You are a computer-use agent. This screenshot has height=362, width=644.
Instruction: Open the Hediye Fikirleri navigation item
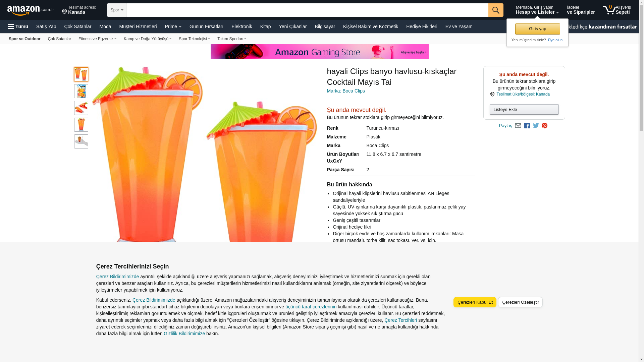click(422, 26)
